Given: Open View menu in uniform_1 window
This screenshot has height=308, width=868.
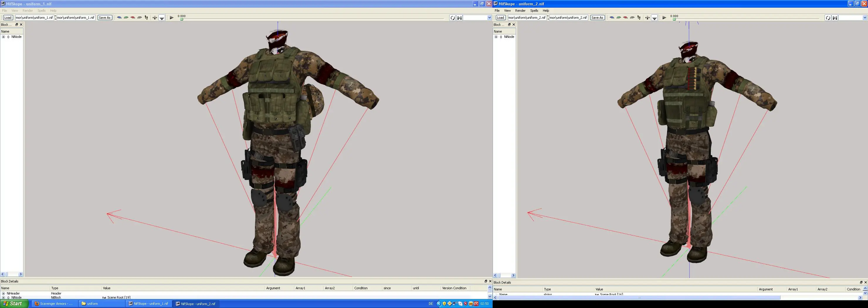Looking at the screenshot, I should (x=14, y=11).
